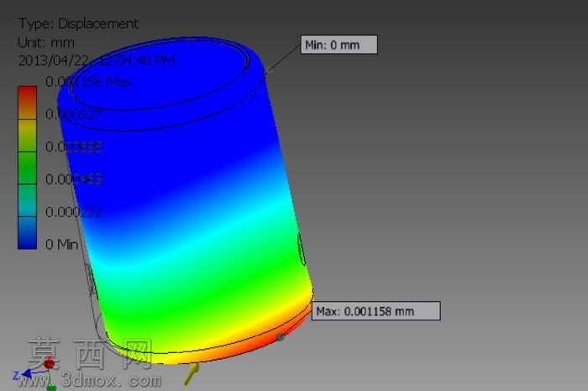Click the 'Type: Displacement' text
This screenshot has height=391, width=588.
click(x=79, y=24)
